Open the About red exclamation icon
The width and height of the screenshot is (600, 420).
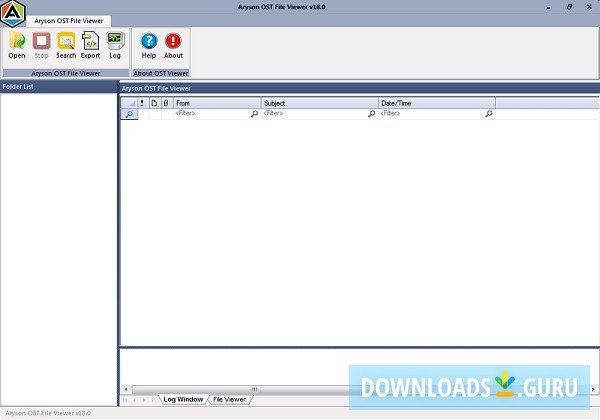click(173, 45)
